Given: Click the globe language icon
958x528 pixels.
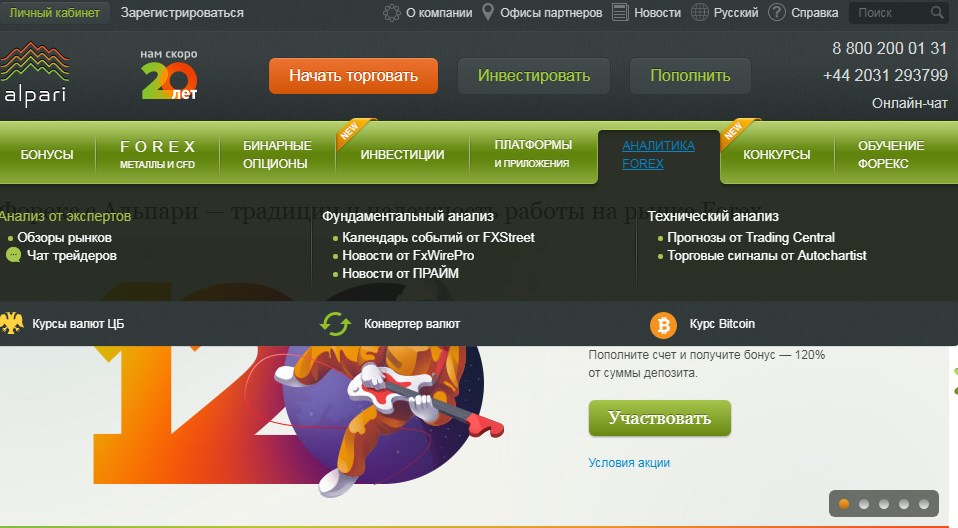Looking at the screenshot, I should pos(700,12).
